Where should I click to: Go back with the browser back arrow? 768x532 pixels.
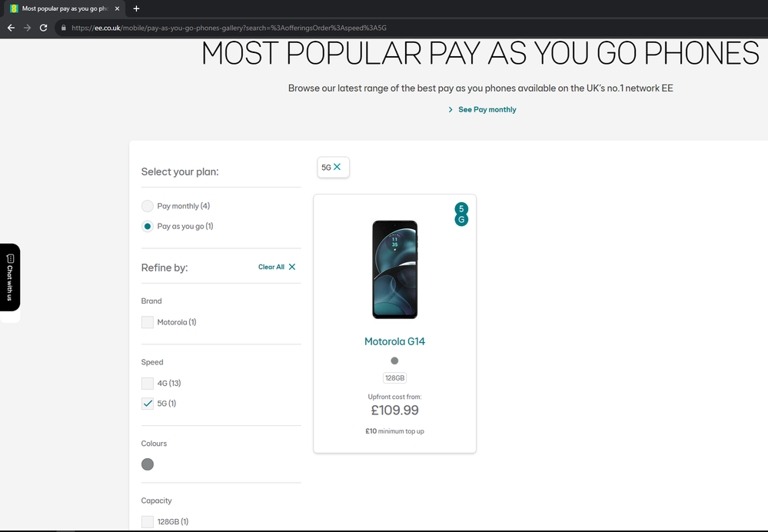[11, 28]
